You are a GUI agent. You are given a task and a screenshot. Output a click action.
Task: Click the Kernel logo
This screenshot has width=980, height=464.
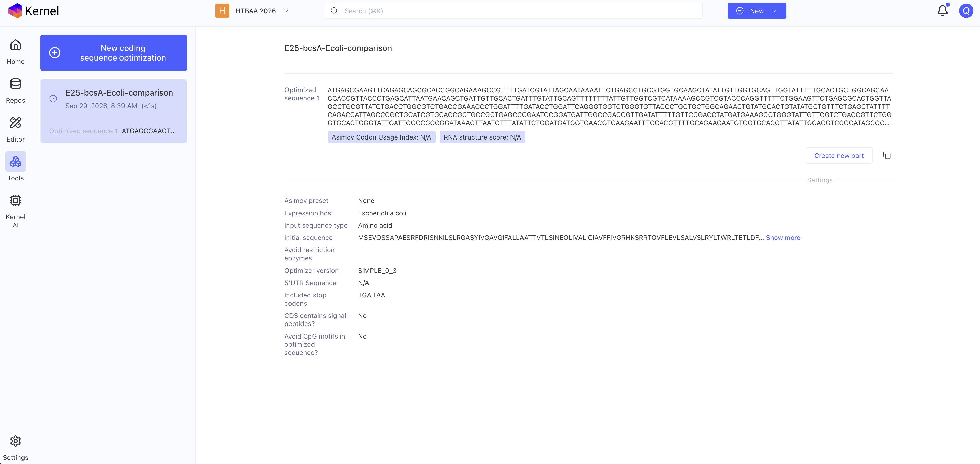[x=34, y=11]
